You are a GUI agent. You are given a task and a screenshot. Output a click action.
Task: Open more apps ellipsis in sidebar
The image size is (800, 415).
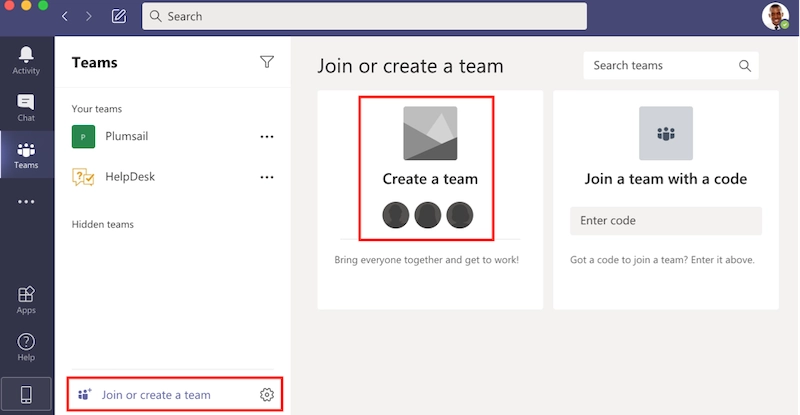coord(26,202)
